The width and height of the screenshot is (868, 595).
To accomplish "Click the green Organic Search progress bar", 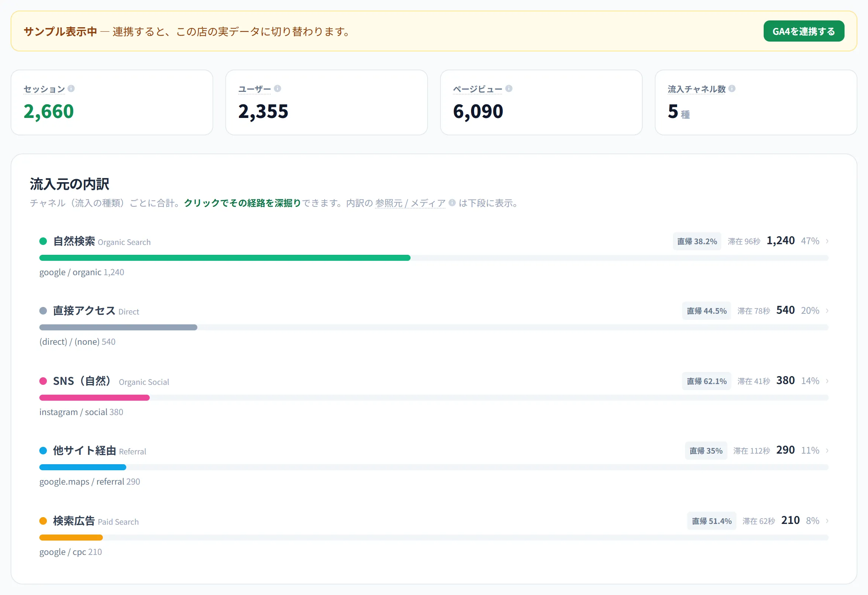I will (x=225, y=258).
